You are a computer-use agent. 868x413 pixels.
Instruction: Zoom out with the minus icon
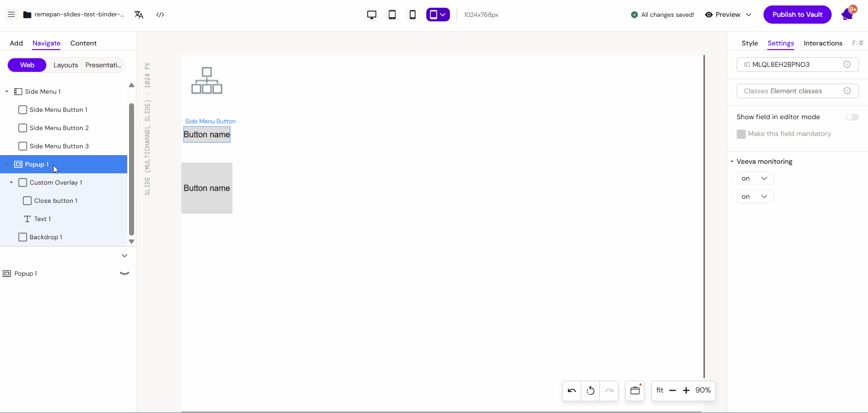point(673,391)
